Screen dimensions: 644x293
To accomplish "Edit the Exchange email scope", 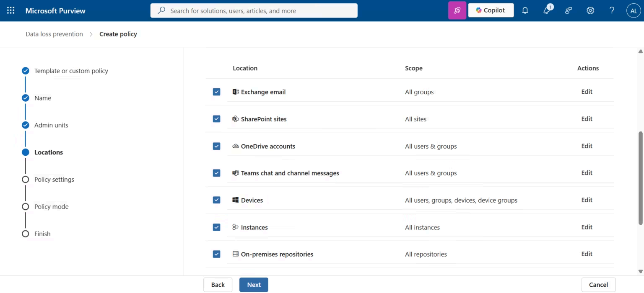I will tap(587, 92).
